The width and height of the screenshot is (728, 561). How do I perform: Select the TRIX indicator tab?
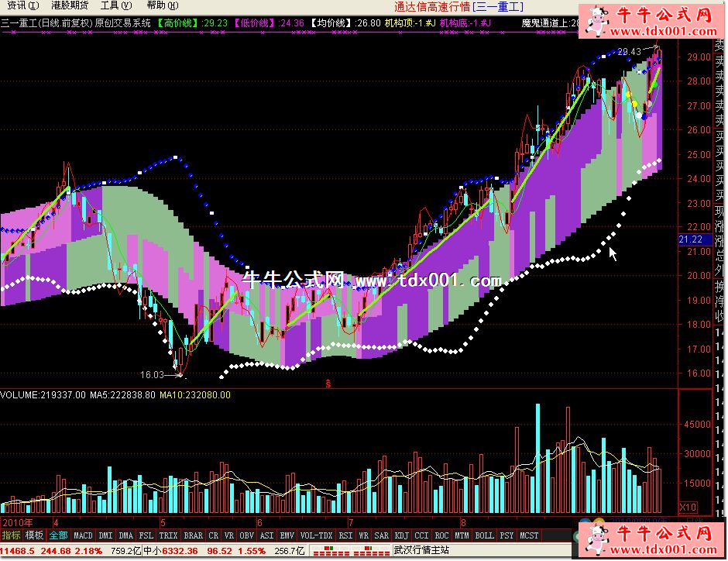(x=168, y=535)
